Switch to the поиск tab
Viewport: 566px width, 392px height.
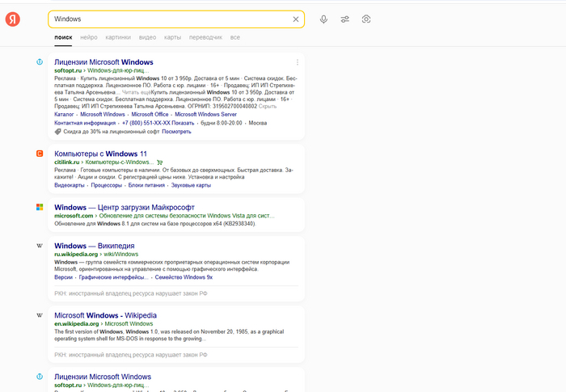point(63,37)
